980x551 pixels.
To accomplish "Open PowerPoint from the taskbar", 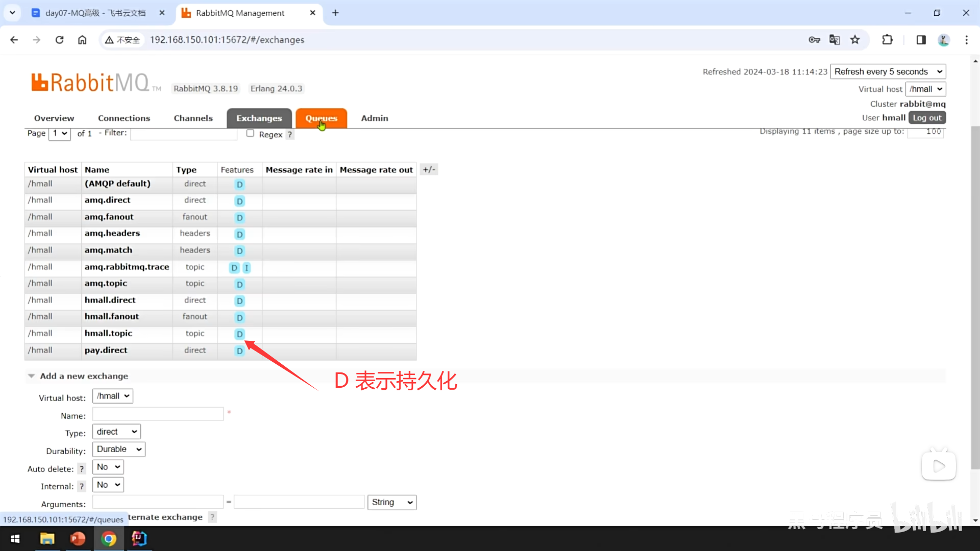I will click(78, 539).
